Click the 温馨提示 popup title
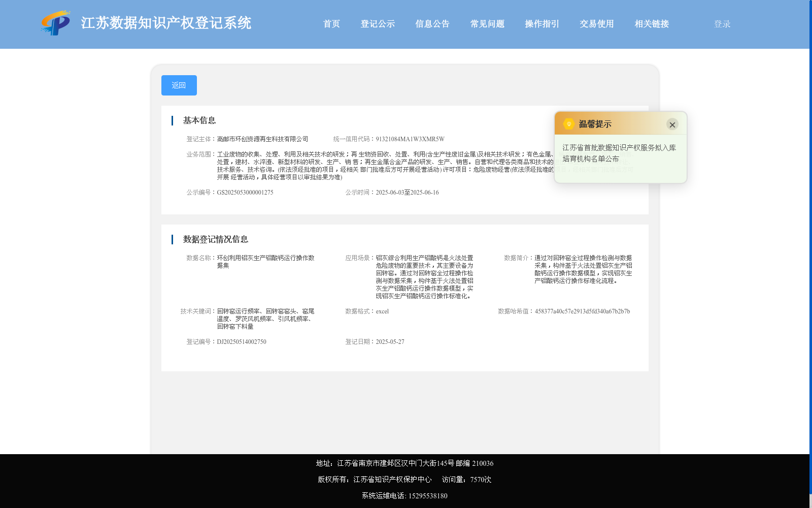812x508 pixels. point(595,124)
